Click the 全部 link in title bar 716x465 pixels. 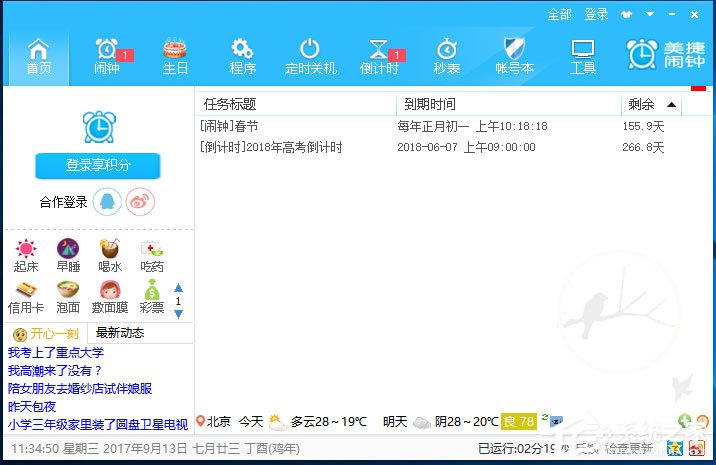[559, 15]
